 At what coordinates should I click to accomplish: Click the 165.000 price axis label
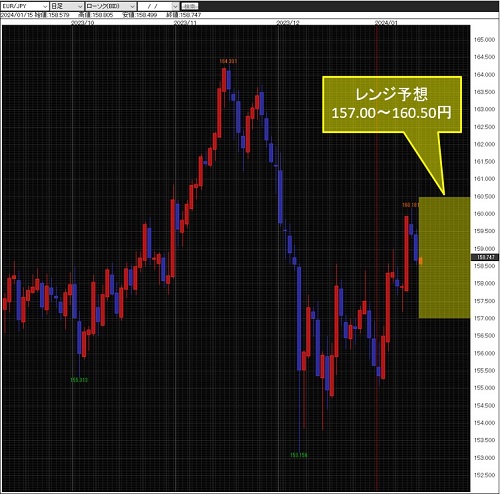pos(484,40)
